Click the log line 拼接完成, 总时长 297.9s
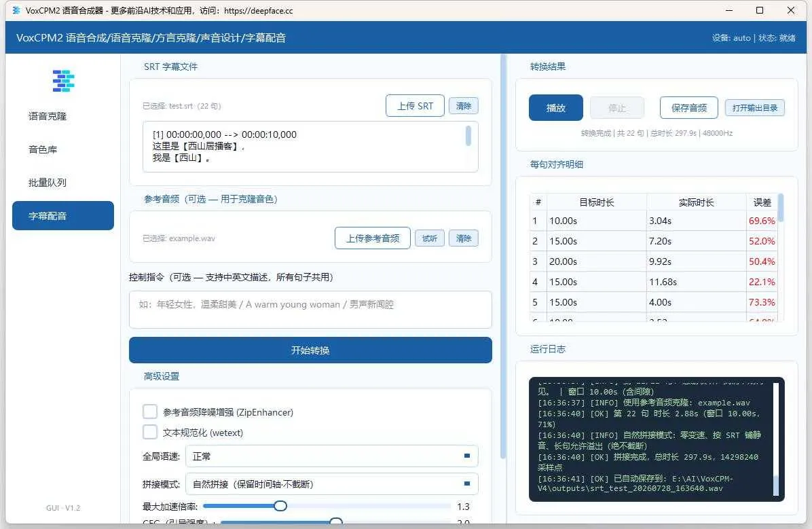The width and height of the screenshot is (812, 529). coord(648,462)
